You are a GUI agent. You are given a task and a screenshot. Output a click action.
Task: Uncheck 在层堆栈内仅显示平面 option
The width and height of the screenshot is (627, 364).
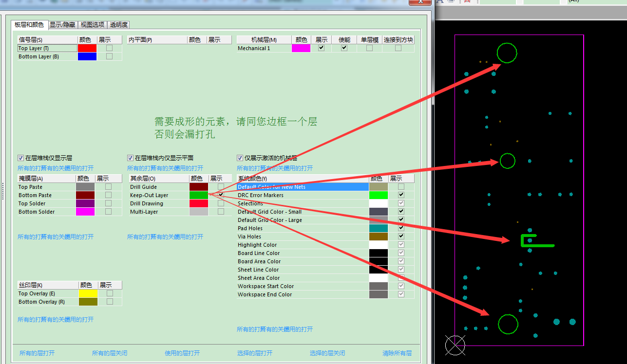point(130,158)
